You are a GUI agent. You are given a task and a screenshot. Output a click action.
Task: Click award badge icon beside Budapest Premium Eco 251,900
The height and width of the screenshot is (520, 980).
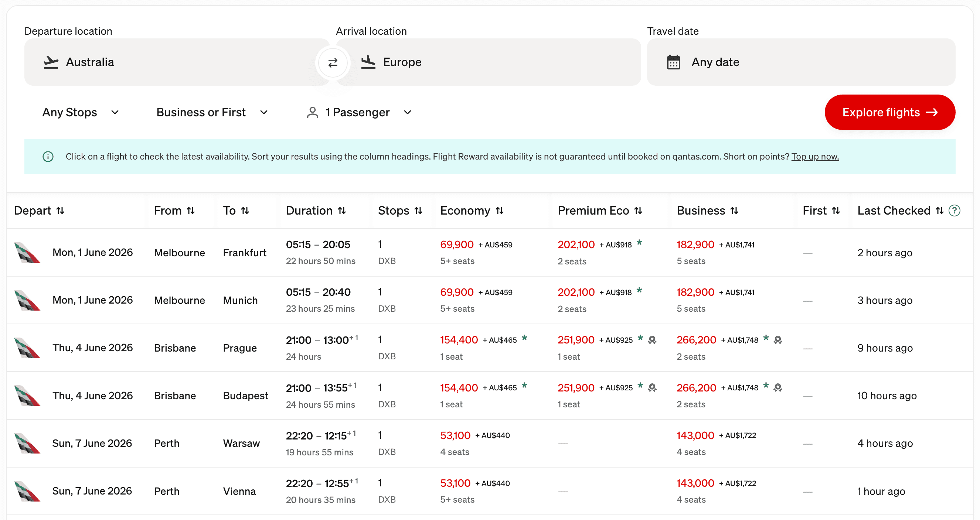tap(652, 388)
